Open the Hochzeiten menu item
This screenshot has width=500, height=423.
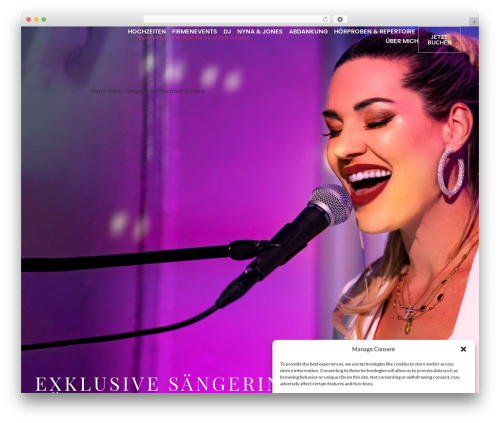click(147, 32)
